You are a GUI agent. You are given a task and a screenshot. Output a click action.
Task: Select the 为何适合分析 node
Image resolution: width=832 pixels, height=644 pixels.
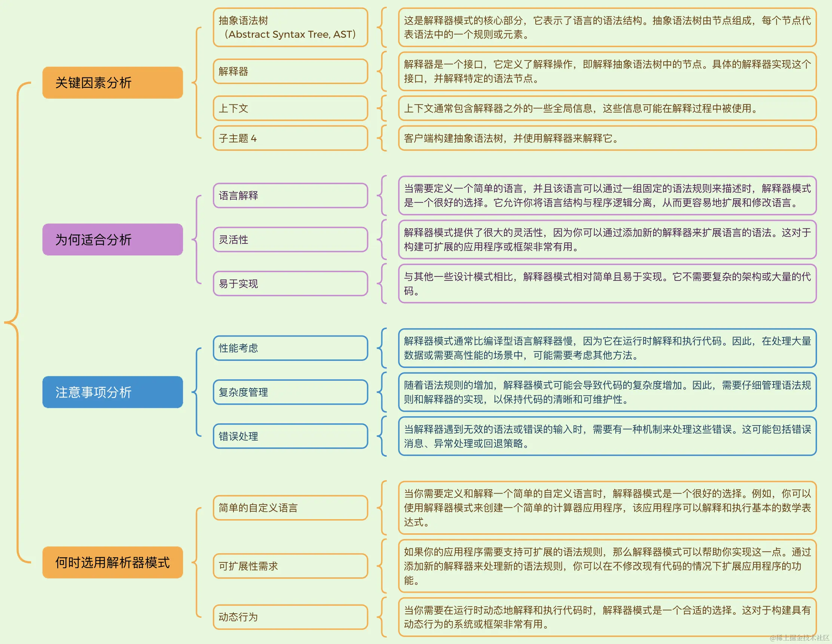112,239
